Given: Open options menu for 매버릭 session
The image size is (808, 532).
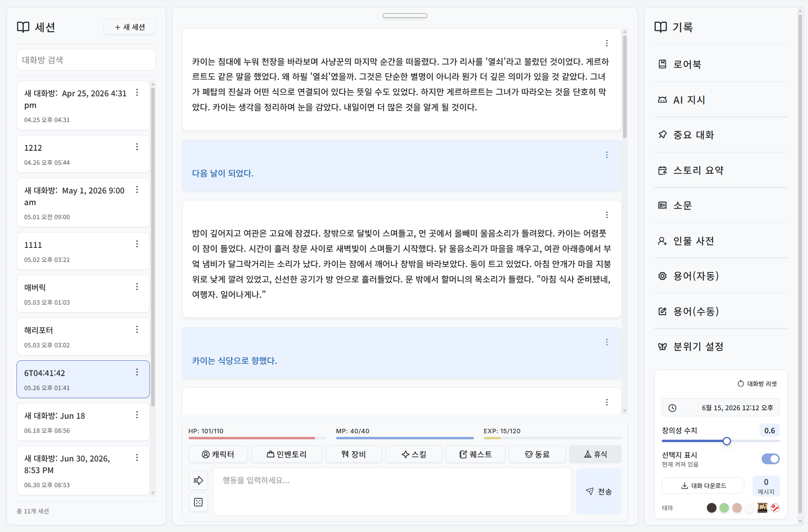Looking at the screenshot, I should (x=137, y=287).
